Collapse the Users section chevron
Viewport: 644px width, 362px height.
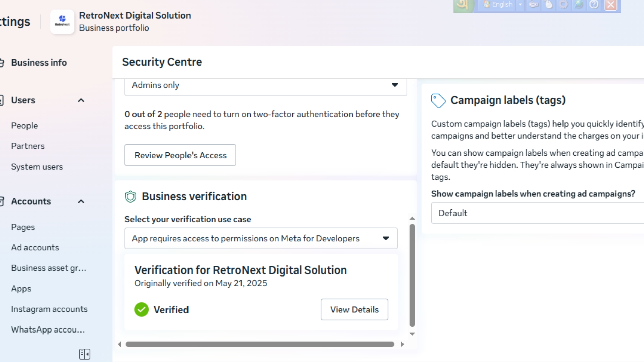click(81, 100)
